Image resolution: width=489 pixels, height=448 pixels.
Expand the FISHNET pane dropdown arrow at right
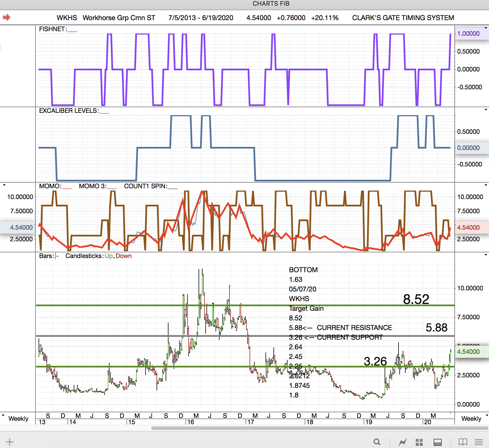486,28
